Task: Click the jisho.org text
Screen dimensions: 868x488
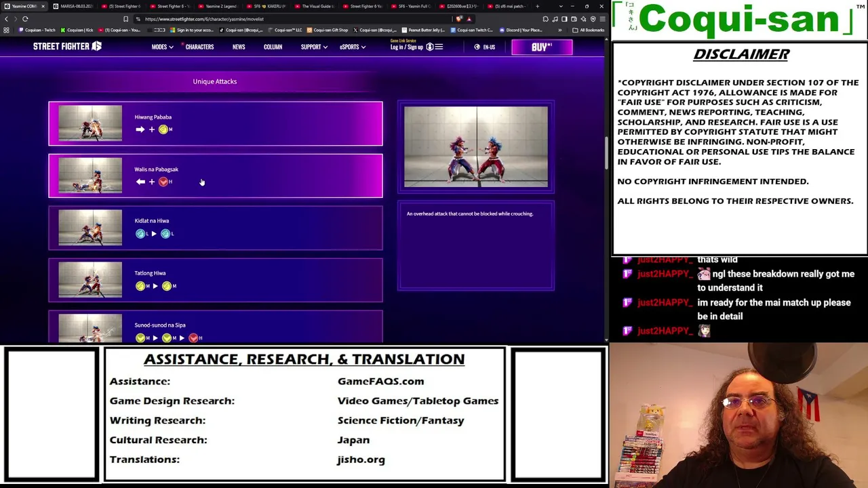Action: pos(361,460)
